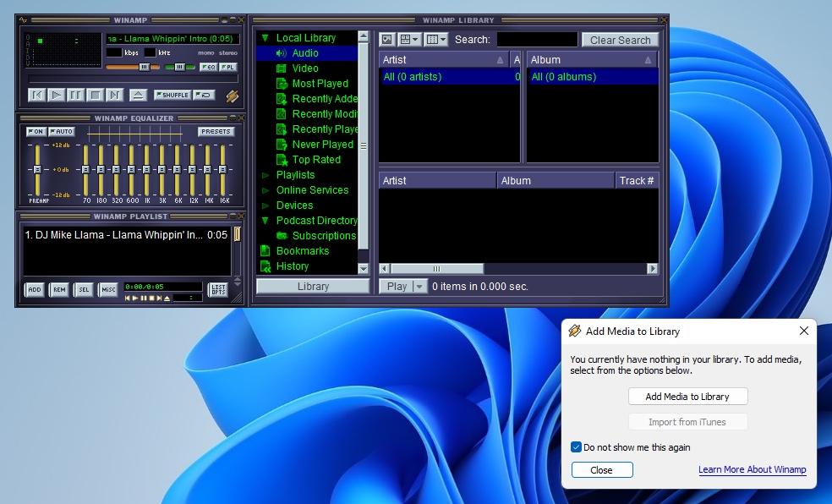832x504 pixels.
Task: Open the columns layout dropdown in library toolbar
Action: [x=436, y=40]
